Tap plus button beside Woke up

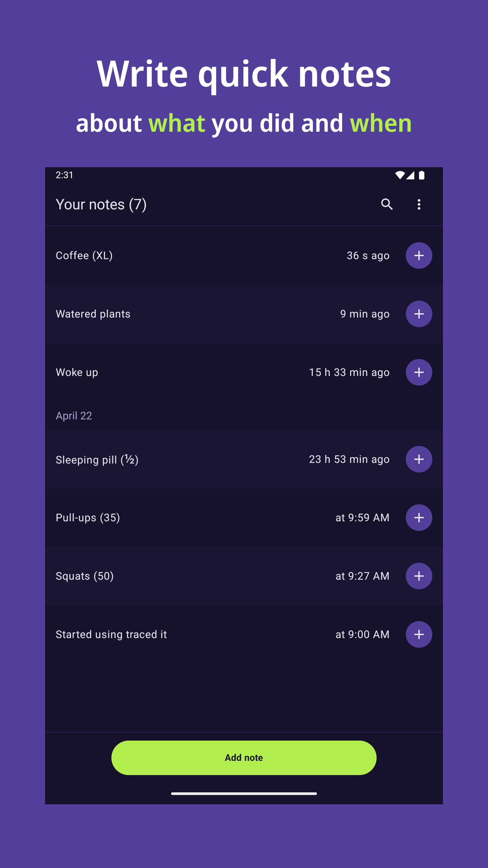(419, 372)
